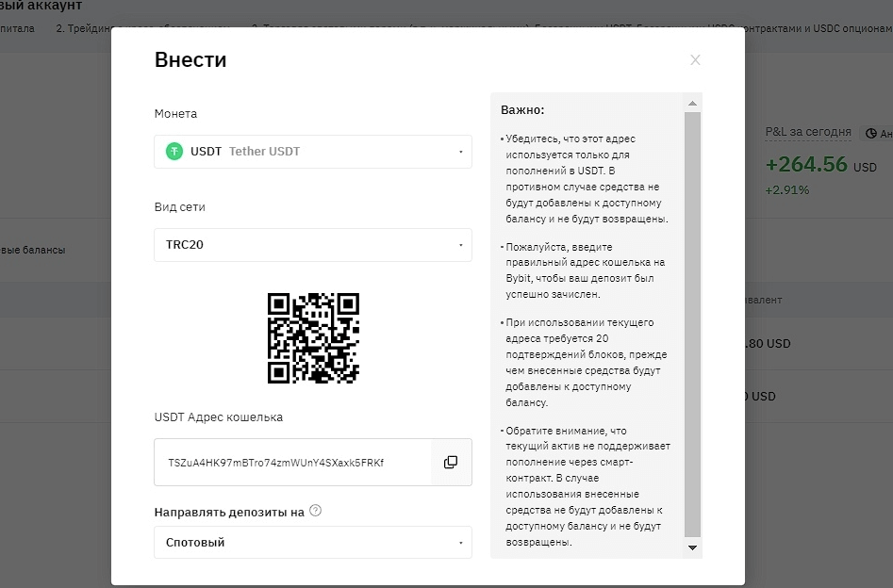
Task: Copy the USDT wallet address
Action: click(x=451, y=462)
